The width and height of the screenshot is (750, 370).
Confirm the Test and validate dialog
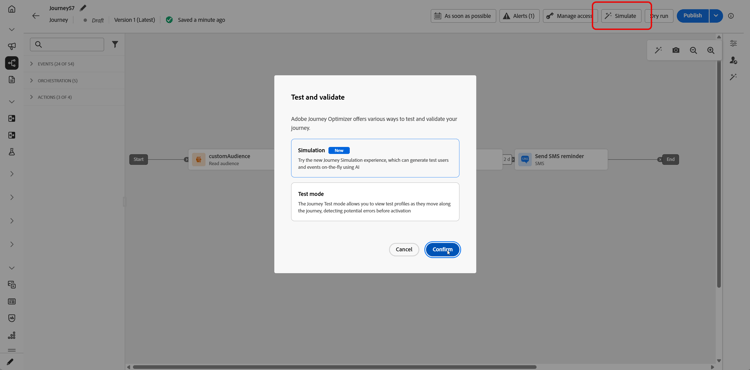point(442,250)
